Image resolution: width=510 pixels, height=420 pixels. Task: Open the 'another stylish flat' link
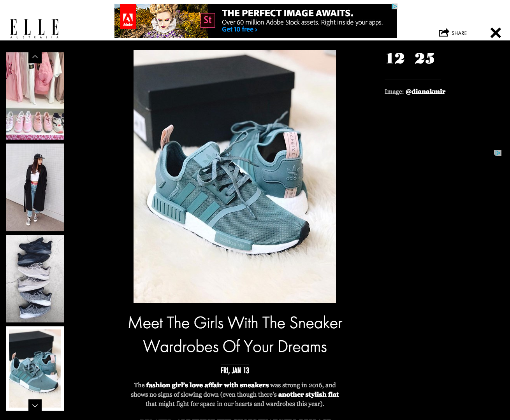click(308, 394)
